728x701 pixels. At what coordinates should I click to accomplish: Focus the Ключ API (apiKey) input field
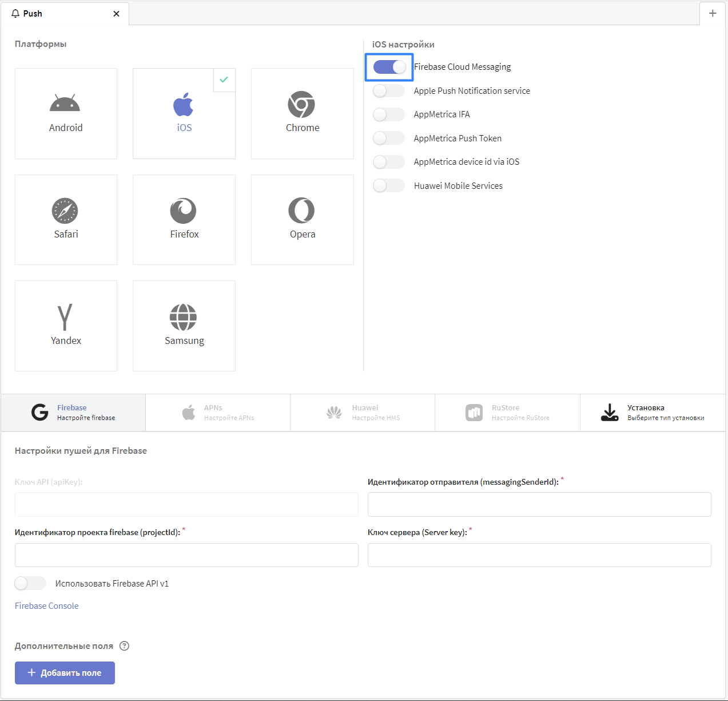click(x=186, y=505)
